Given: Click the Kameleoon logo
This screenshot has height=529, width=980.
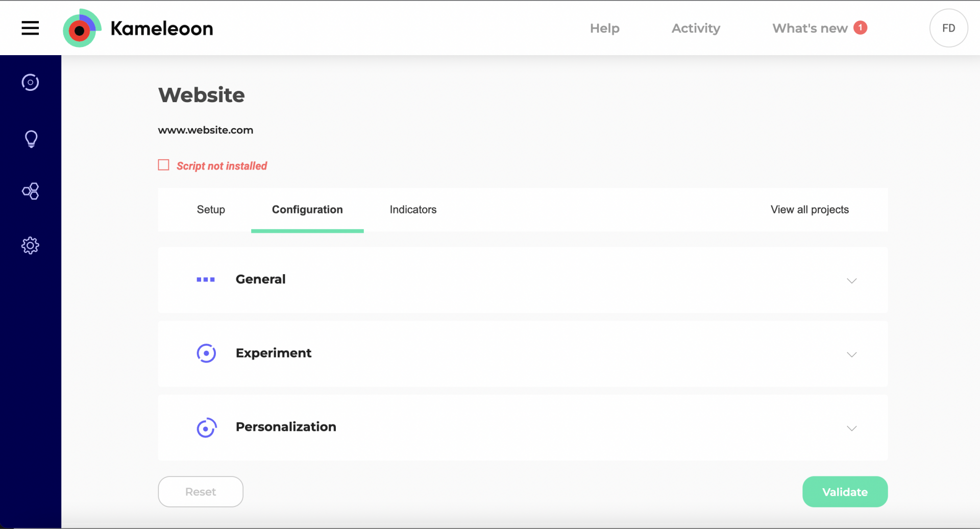Looking at the screenshot, I should [138, 28].
